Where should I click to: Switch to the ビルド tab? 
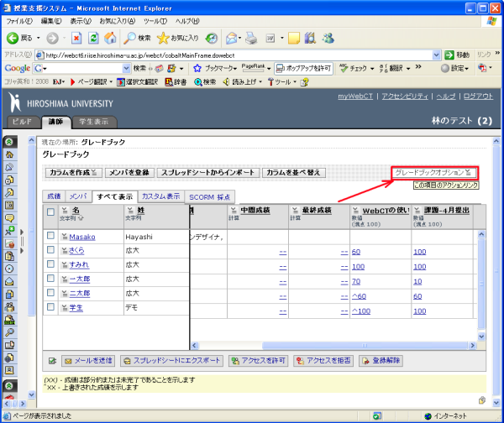tap(23, 122)
